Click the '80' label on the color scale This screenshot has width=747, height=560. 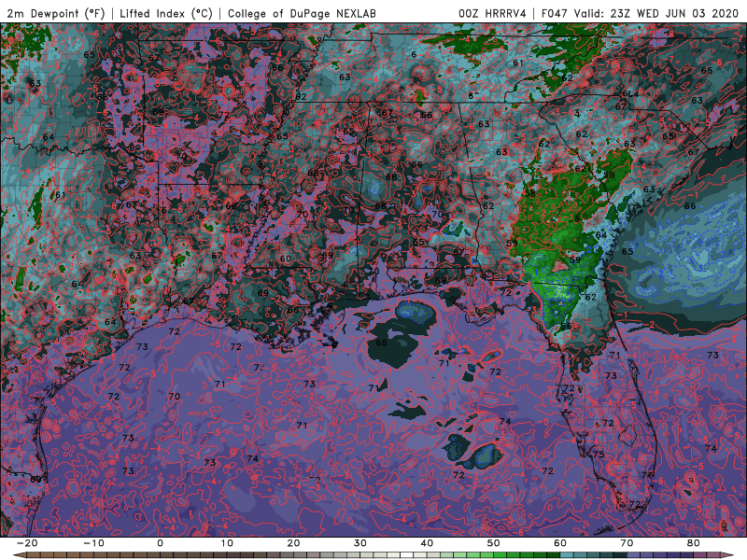point(694,543)
